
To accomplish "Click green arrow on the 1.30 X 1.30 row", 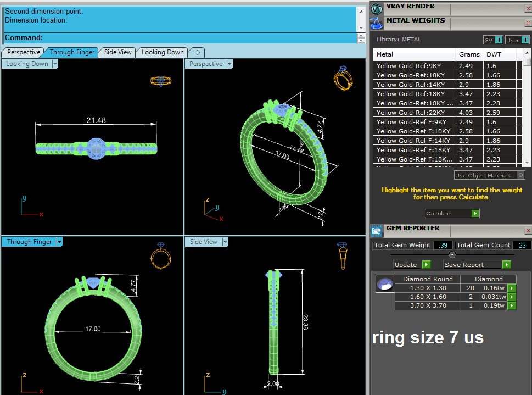I will click(511, 288).
